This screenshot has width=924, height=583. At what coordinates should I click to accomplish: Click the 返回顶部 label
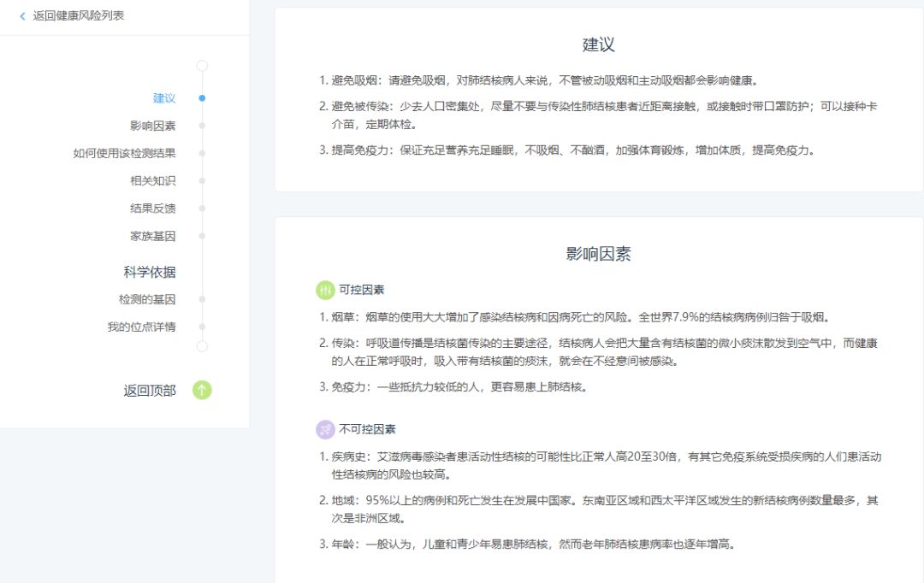pos(150,391)
